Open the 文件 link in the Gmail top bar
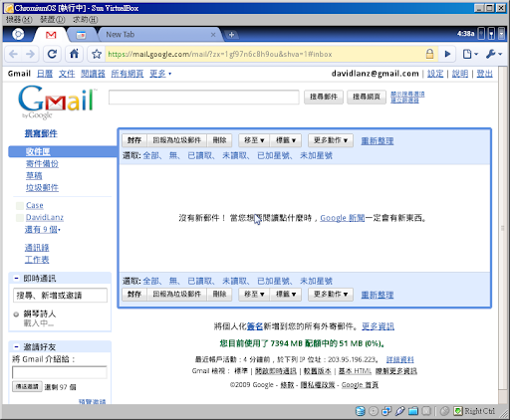 67,74
